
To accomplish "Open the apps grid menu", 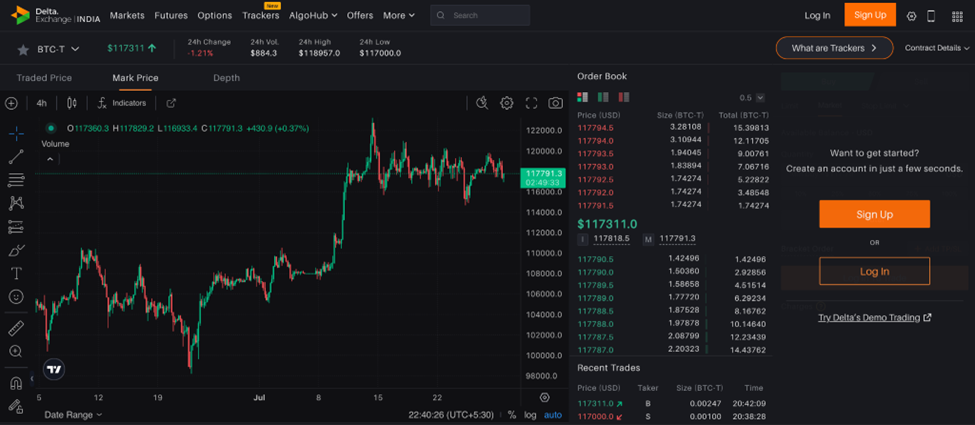I will [957, 16].
